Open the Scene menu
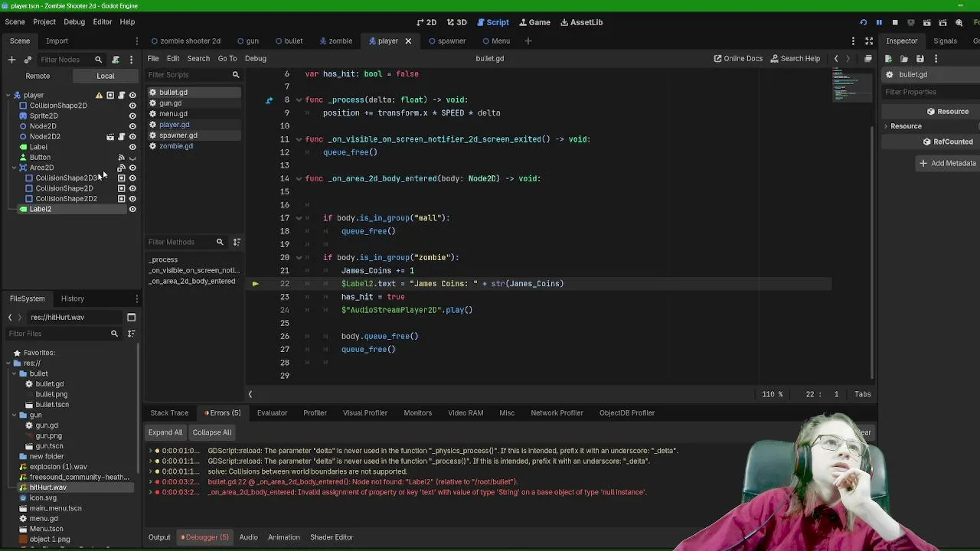Viewport: 980px width, 551px height. (x=15, y=22)
